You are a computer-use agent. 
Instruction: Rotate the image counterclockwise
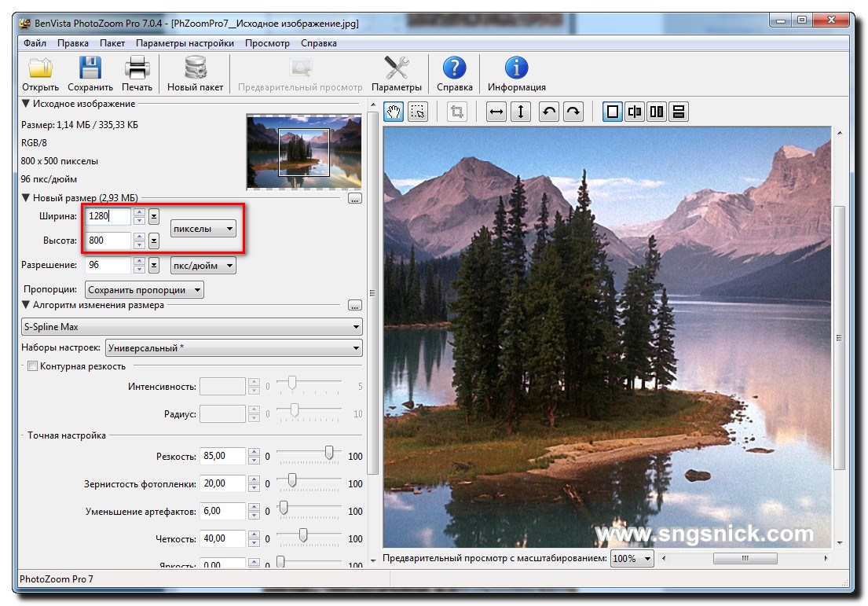click(548, 112)
